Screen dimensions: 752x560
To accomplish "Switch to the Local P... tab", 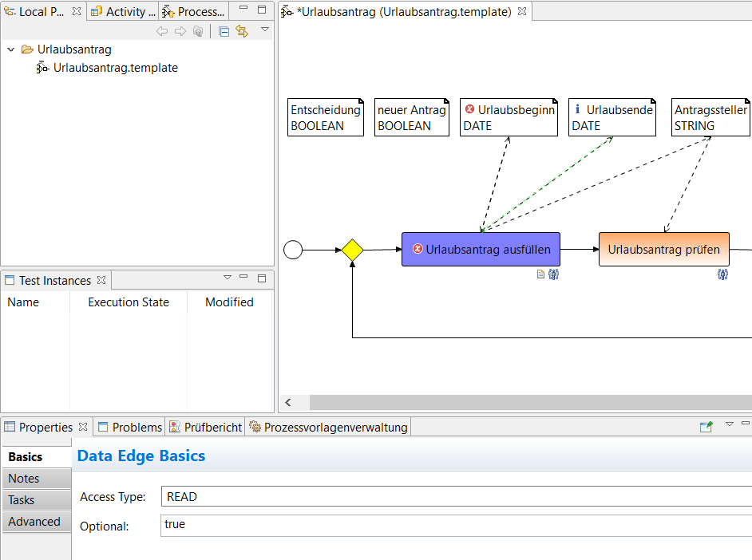I will point(41,11).
